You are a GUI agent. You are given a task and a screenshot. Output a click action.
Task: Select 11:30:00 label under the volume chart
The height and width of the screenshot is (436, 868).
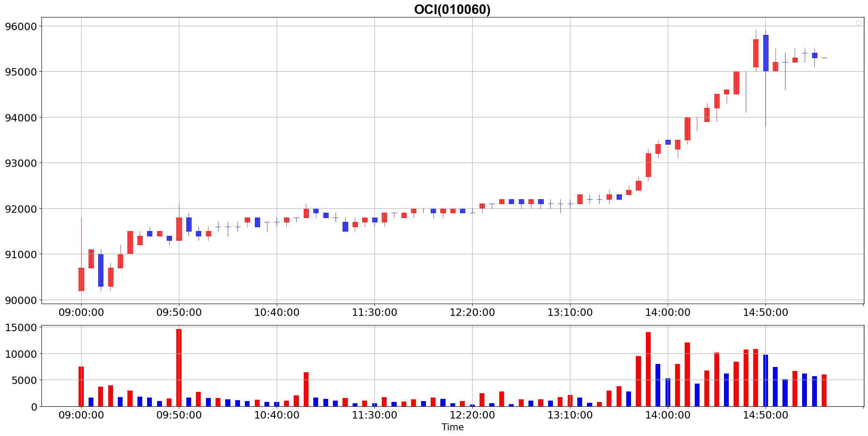point(374,415)
